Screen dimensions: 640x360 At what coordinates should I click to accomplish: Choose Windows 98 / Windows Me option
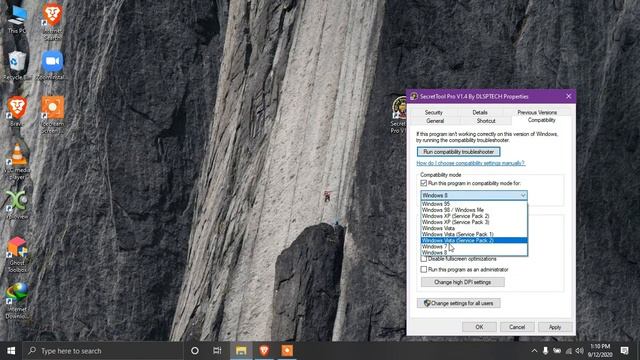pyautogui.click(x=474, y=210)
